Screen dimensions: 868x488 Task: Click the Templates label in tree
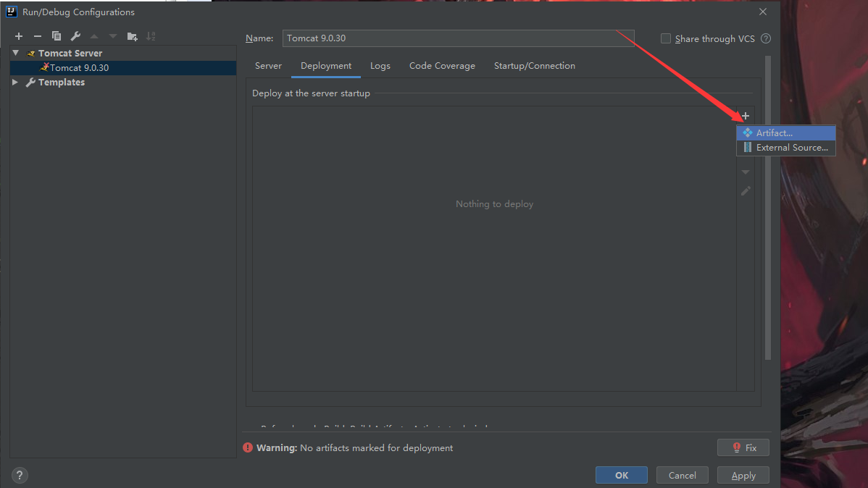(x=62, y=82)
